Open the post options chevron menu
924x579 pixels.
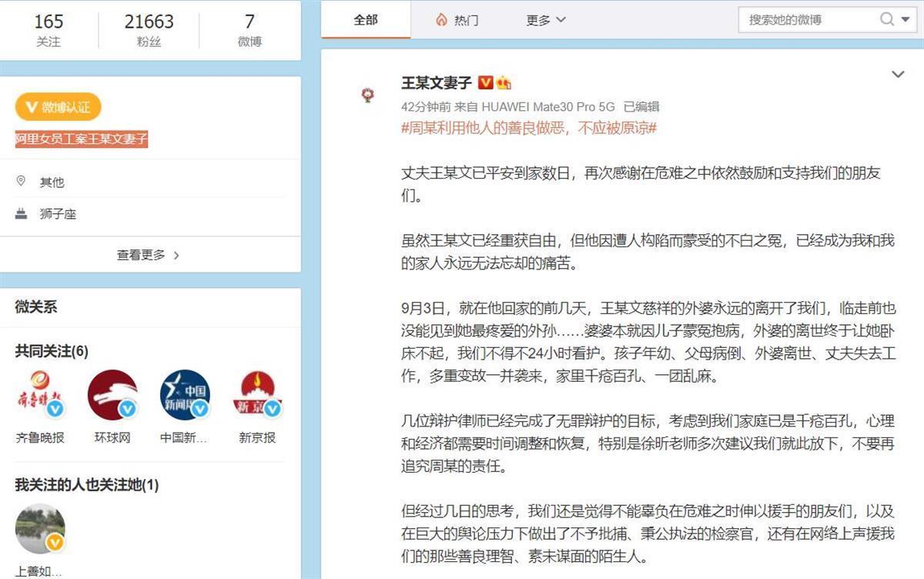click(x=897, y=75)
